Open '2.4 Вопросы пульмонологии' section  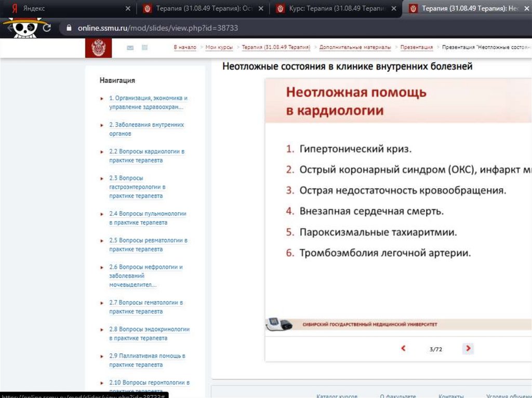[148, 218]
